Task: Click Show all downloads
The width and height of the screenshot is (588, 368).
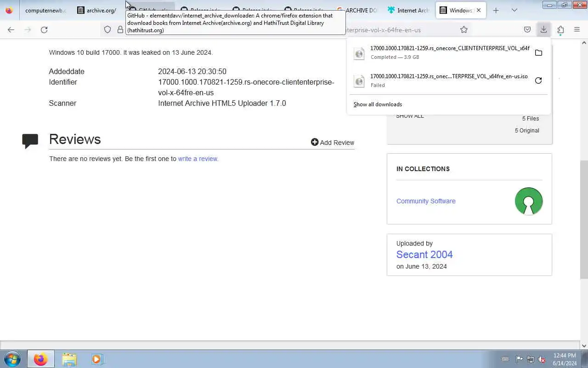Action: click(378, 104)
